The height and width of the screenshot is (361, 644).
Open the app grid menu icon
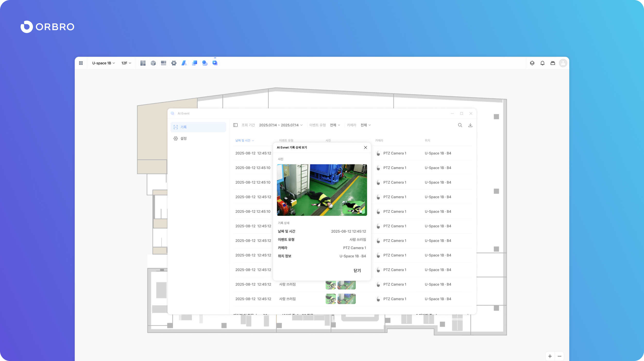tap(81, 63)
